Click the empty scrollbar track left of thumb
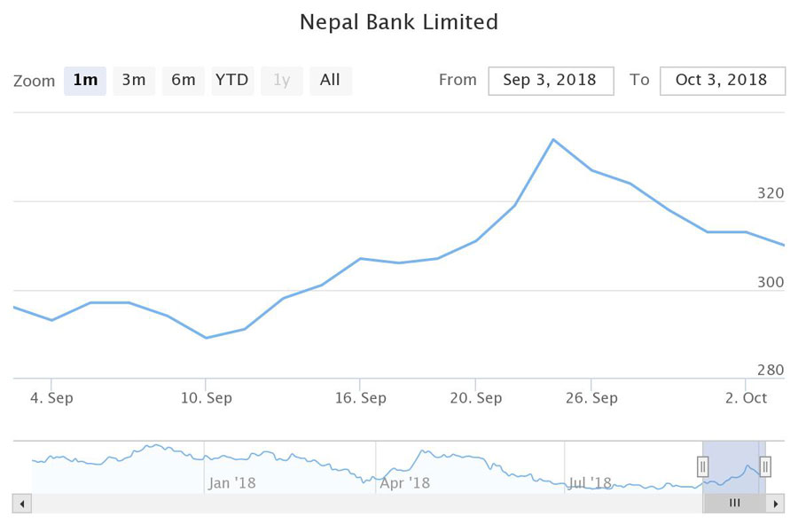Image resolution: width=798 pixels, height=532 pixels. click(355, 504)
